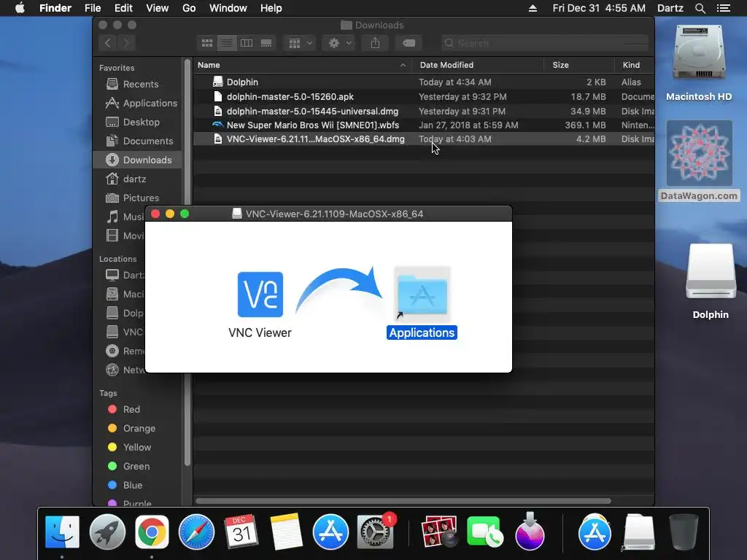Select dolphin-master-5.0-15260.apk file
This screenshot has width=747, height=560.
pyautogui.click(x=424, y=97)
